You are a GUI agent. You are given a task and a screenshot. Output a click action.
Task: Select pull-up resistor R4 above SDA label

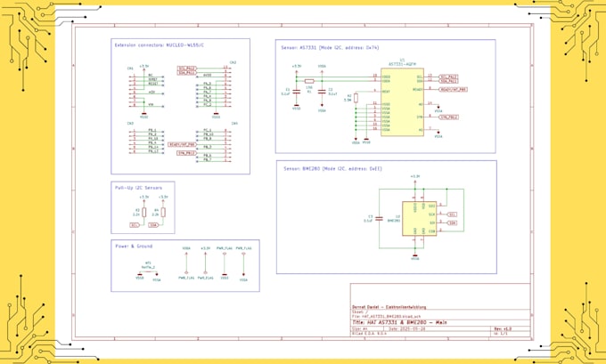163,213
